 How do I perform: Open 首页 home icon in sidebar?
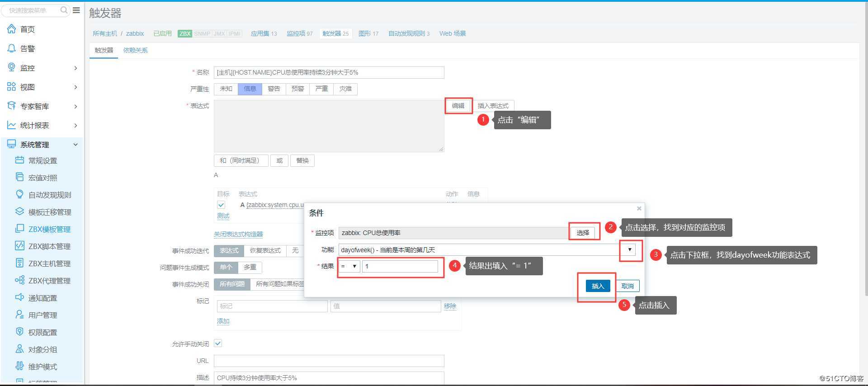coord(11,29)
